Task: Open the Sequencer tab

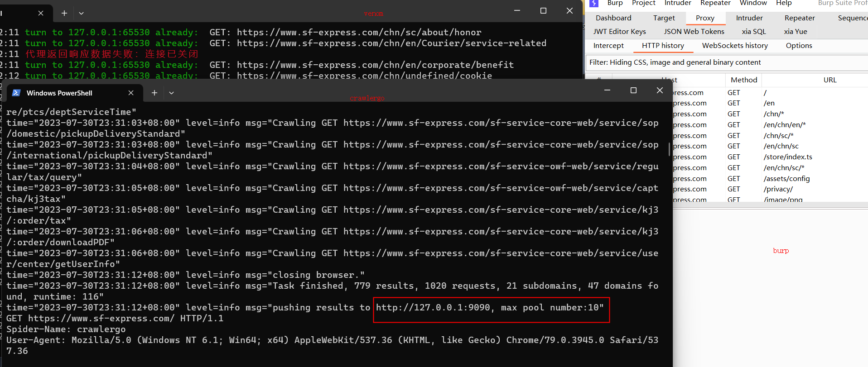Action: 852,18
